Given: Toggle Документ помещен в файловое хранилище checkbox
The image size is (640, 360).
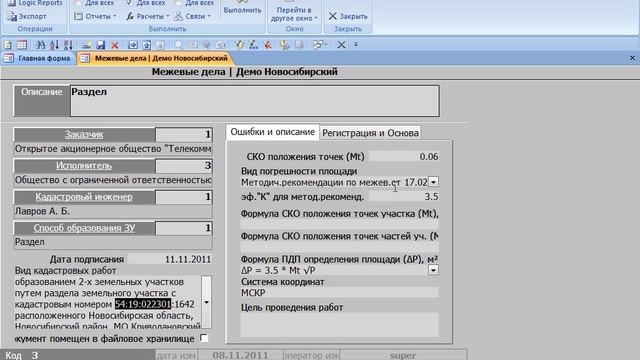Looking at the screenshot, I should pyautogui.click(x=204, y=338).
